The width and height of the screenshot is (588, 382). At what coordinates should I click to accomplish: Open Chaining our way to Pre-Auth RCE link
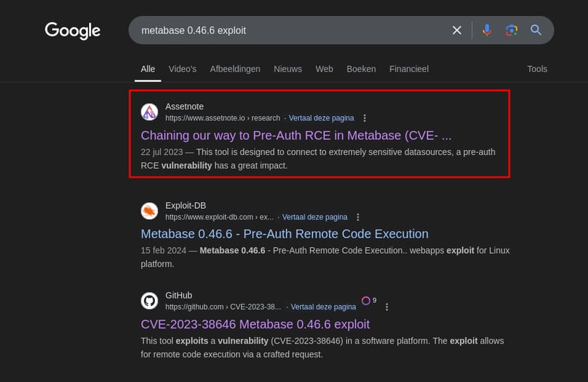[296, 136]
